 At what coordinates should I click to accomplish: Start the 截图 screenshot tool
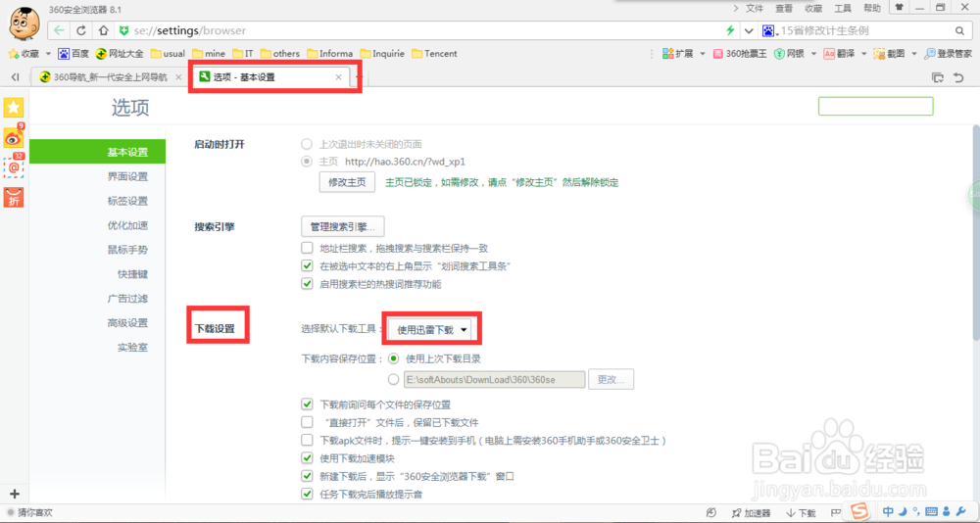(x=888, y=54)
